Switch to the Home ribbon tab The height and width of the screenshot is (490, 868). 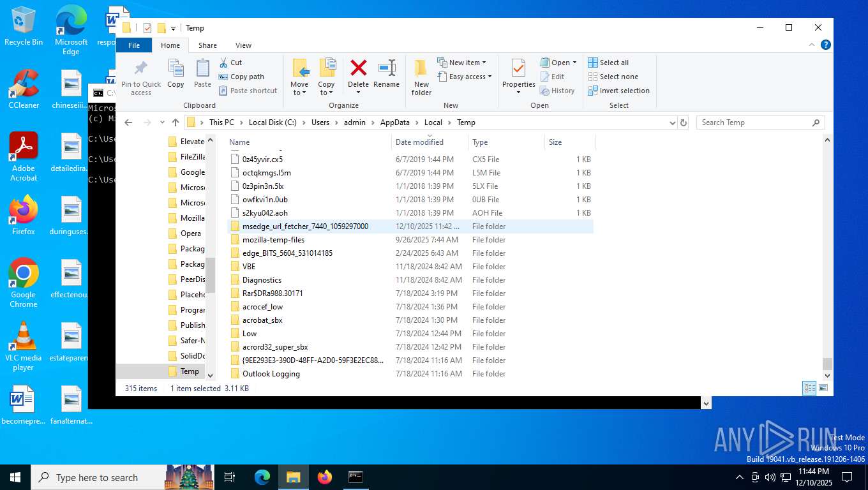170,45
